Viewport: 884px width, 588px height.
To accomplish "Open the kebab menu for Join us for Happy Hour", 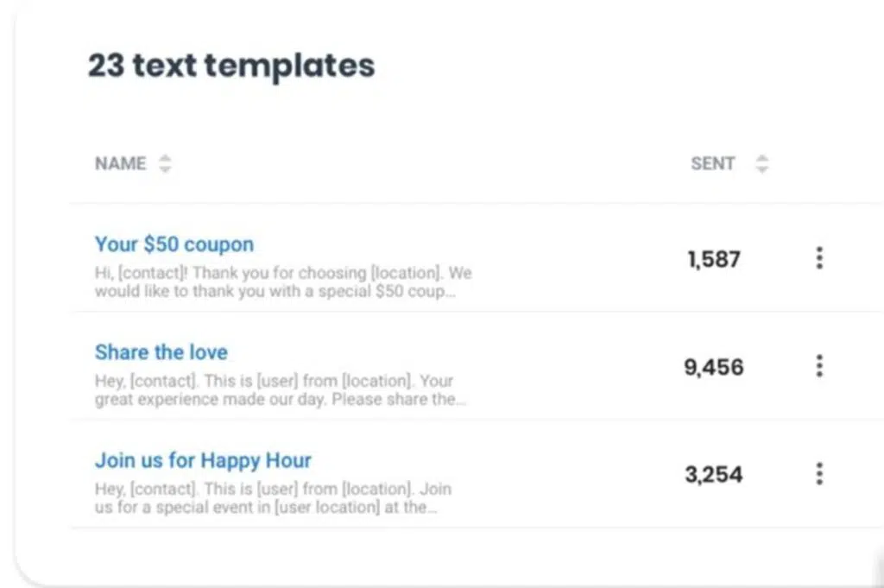I will [x=818, y=473].
